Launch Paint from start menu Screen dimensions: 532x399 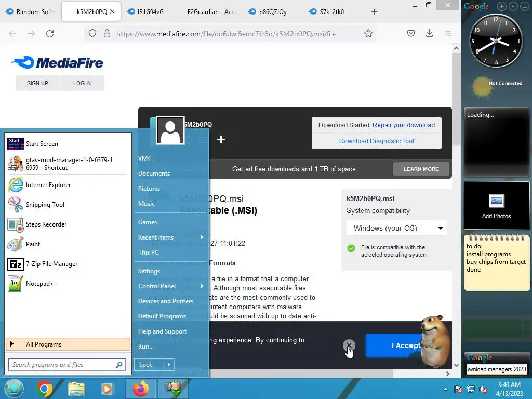pos(68,244)
